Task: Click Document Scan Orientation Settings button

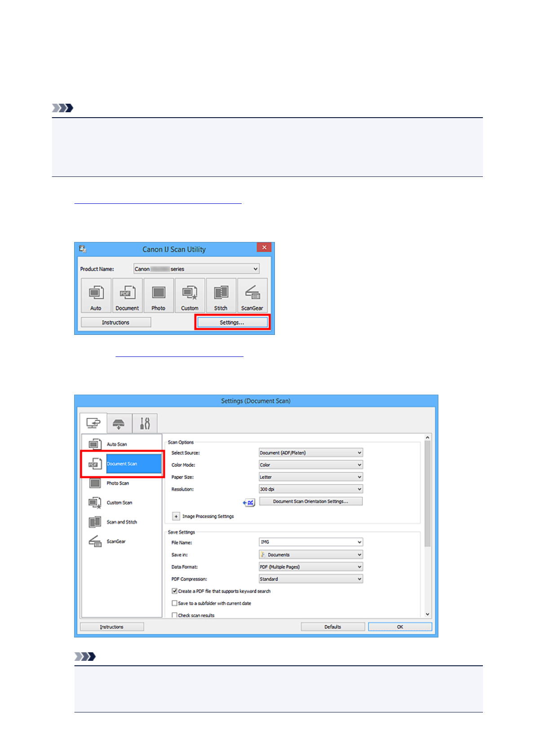Action: (x=310, y=501)
